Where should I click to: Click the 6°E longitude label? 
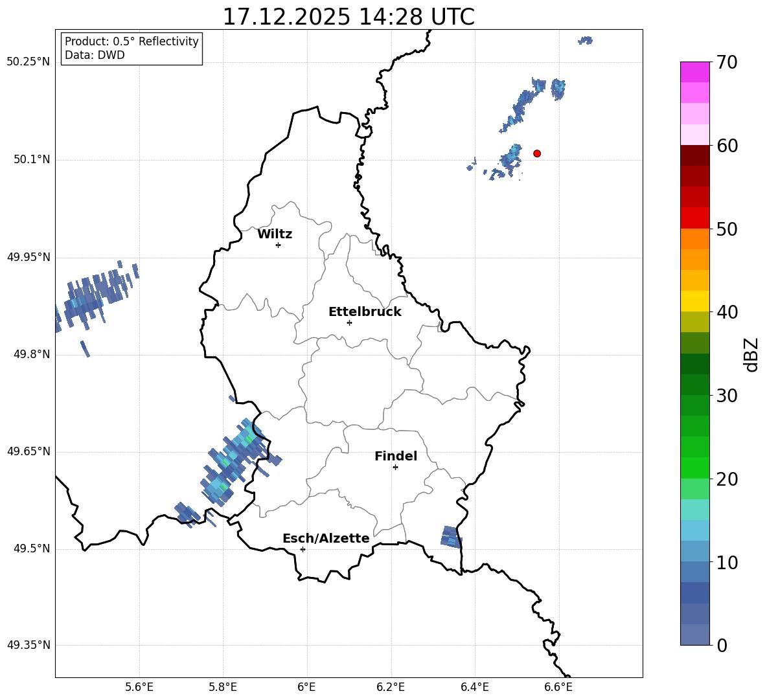306,687
